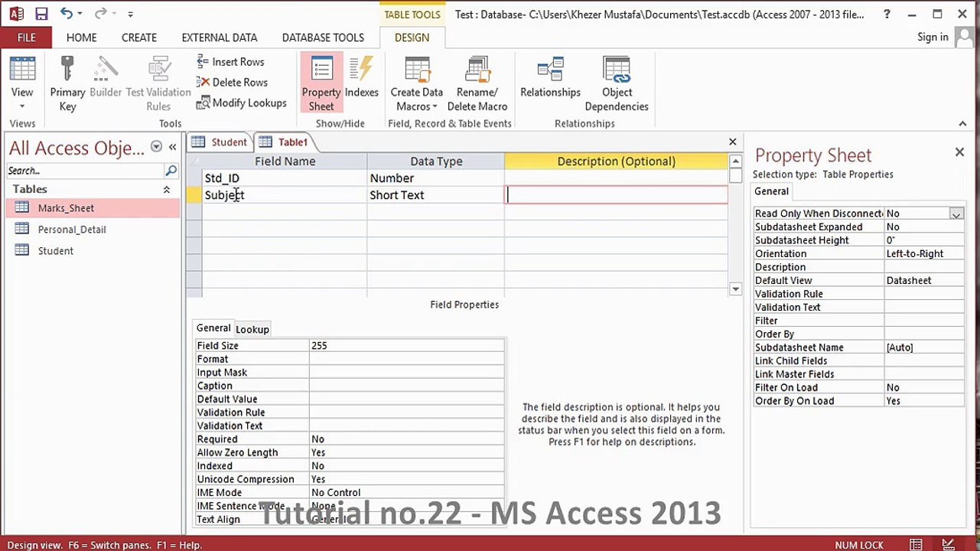This screenshot has height=551, width=980.
Task: Select the Personal_Detail table
Action: pyautogui.click(x=92, y=230)
